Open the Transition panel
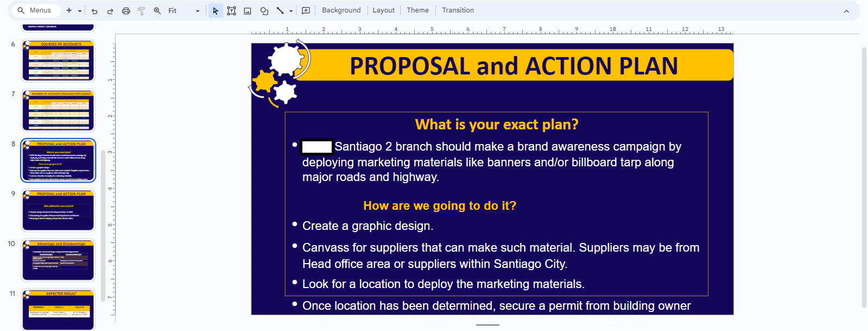Viewport: 868px width, 331px height. coord(458,10)
